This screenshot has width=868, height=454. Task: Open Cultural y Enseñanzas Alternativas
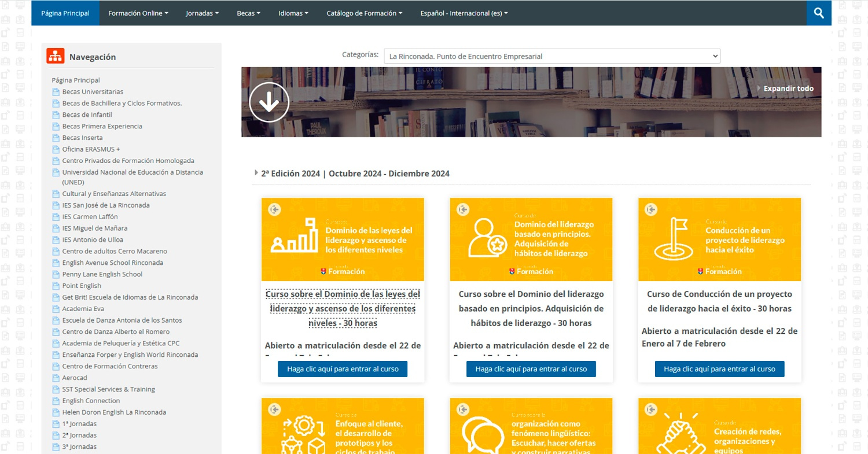pos(114,194)
